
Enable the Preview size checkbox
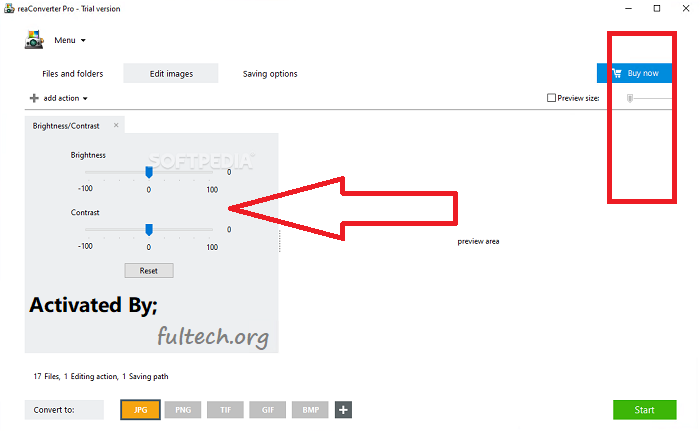click(x=551, y=98)
